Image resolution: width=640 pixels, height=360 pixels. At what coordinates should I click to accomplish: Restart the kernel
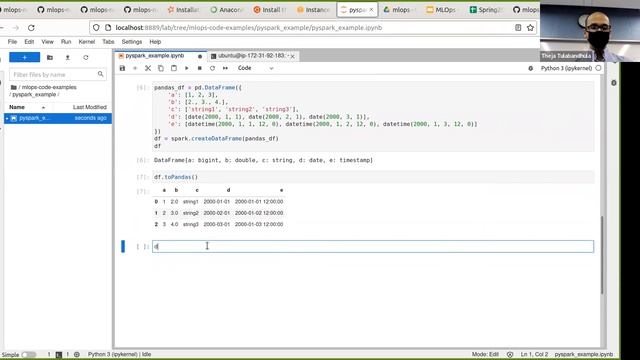tap(212, 68)
